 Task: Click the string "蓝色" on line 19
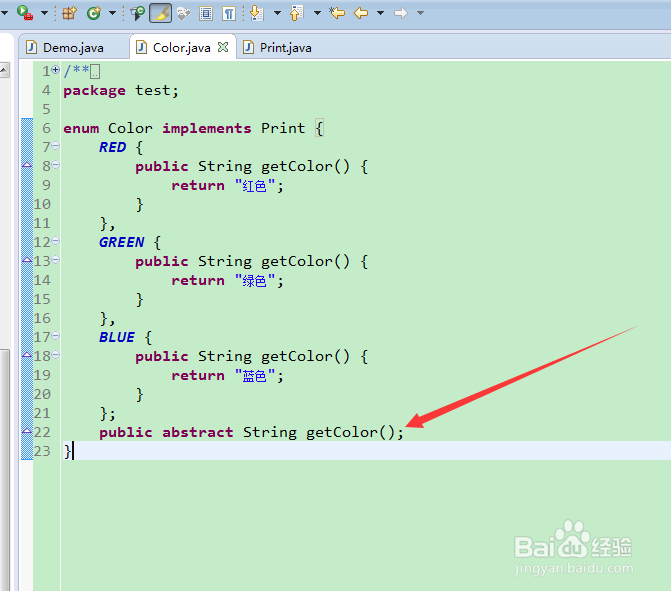coord(255,376)
